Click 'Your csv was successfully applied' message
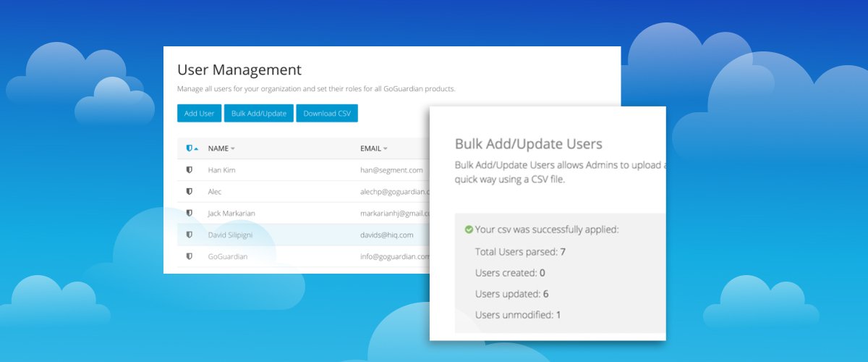The image size is (868, 362). 547,230
